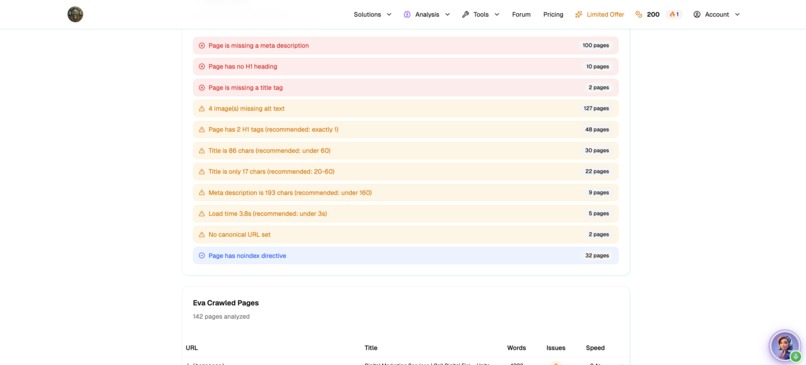Click error icon on missing title tag row
Viewport: 806px width, 365px height.
point(202,87)
